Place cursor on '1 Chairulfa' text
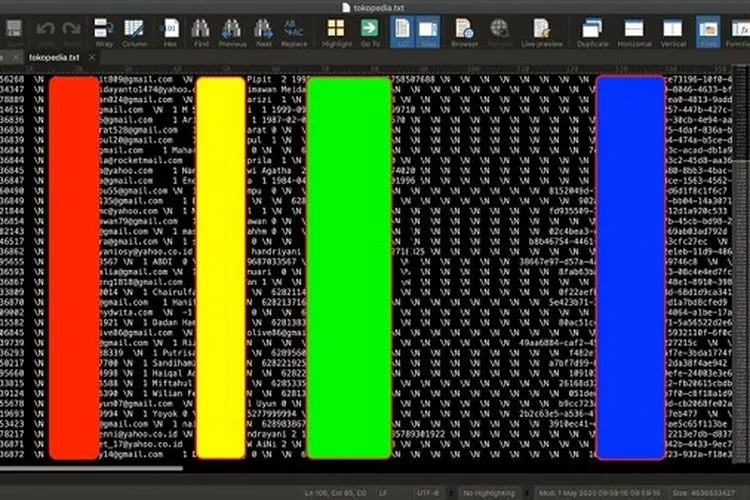This screenshot has height=500, width=750. click(x=170, y=292)
